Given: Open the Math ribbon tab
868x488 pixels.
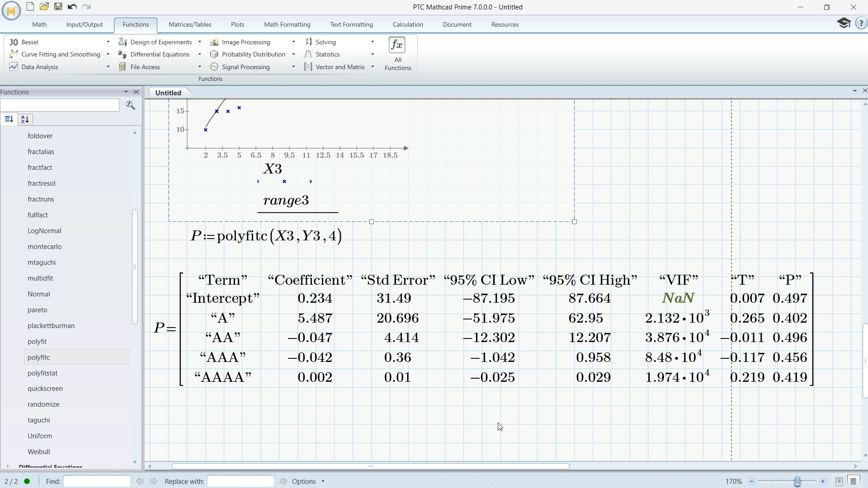Looking at the screenshot, I should tap(39, 24).
